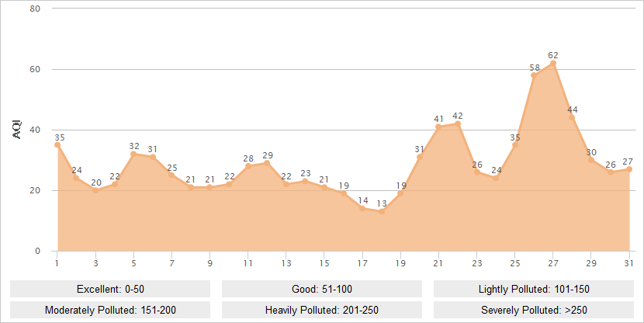Click the day 25 data point valued 35
Screen dimensions: 644x323
[x=515, y=144]
